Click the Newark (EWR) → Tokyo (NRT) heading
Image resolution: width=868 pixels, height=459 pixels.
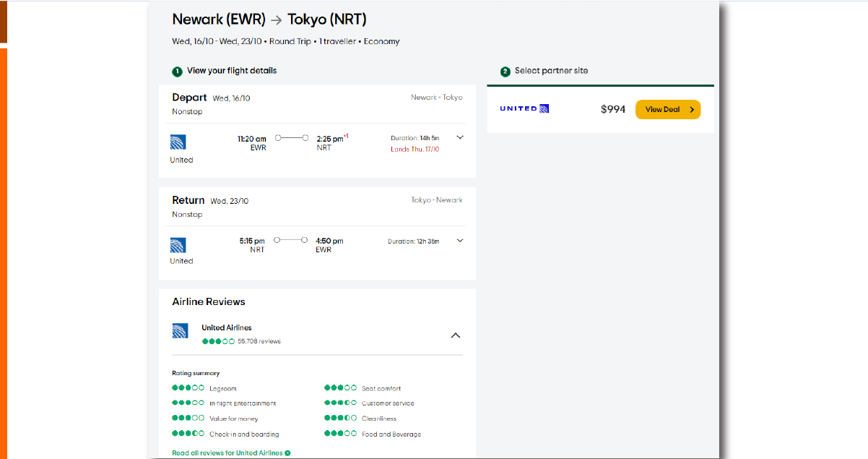[x=269, y=20]
